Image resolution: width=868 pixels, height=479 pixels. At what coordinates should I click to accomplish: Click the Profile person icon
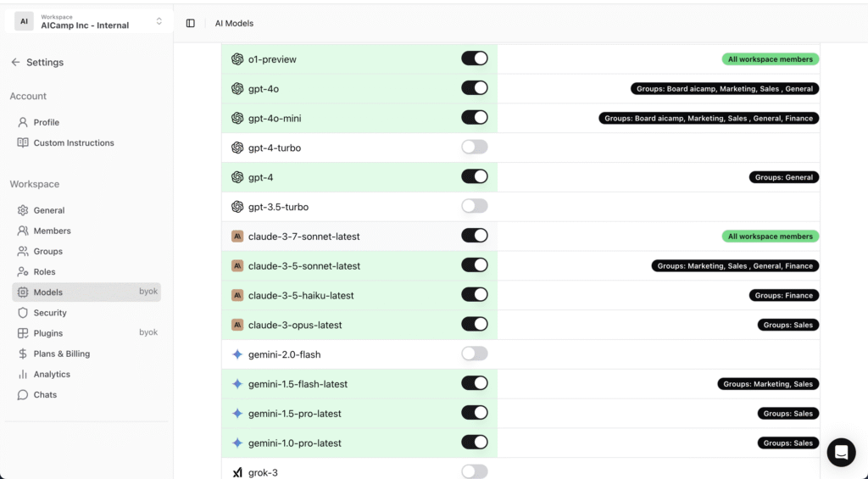(x=23, y=122)
